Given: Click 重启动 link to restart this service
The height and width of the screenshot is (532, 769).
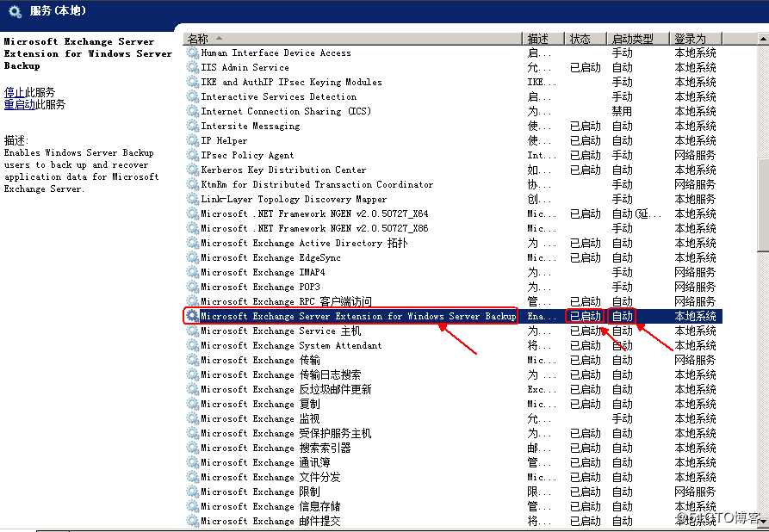Looking at the screenshot, I should click(x=20, y=104).
